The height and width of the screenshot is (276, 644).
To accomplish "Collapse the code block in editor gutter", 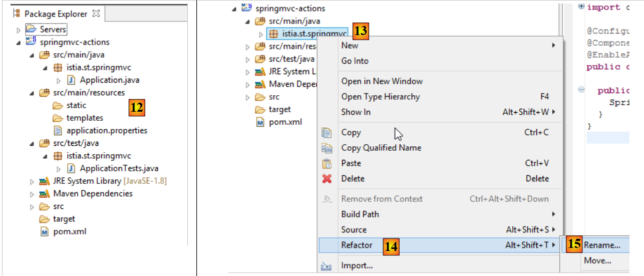I will (581, 90).
